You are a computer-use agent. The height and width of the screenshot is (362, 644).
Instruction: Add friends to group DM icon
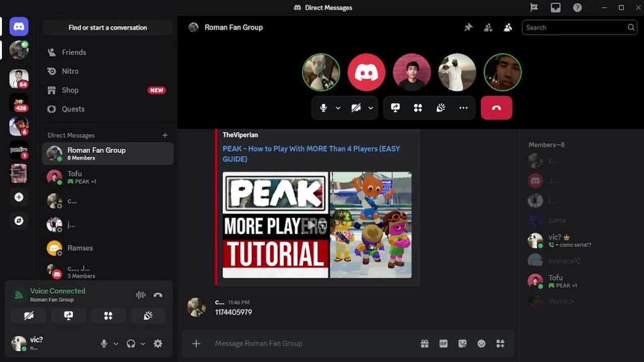[488, 28]
